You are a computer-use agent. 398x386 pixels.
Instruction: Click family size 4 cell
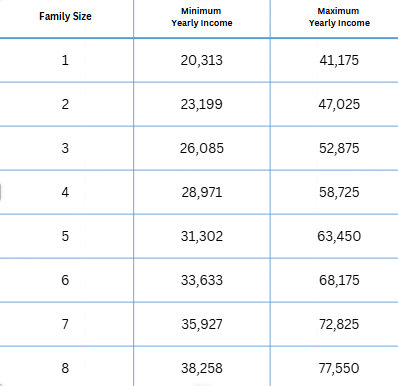(65, 192)
